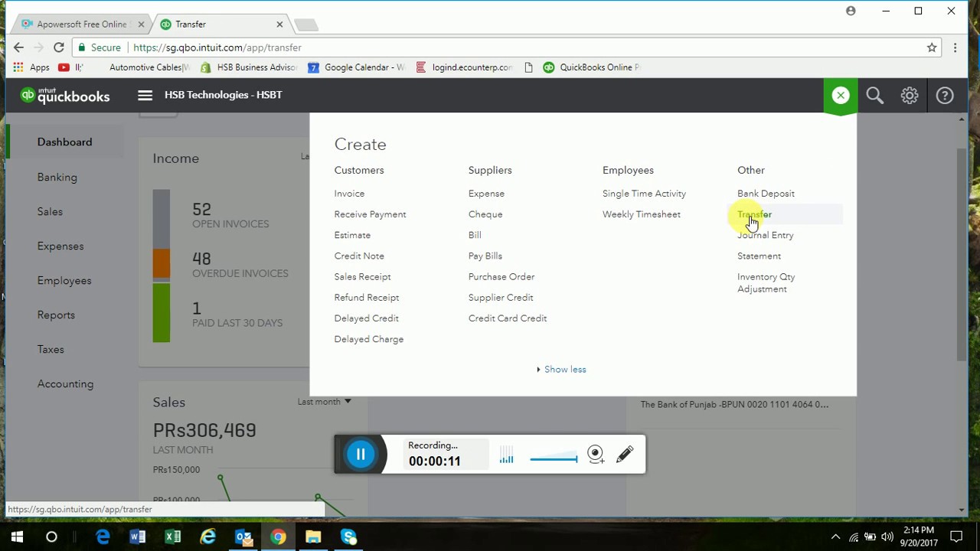
Task: Bookmark this page with the star
Action: [x=932, y=47]
